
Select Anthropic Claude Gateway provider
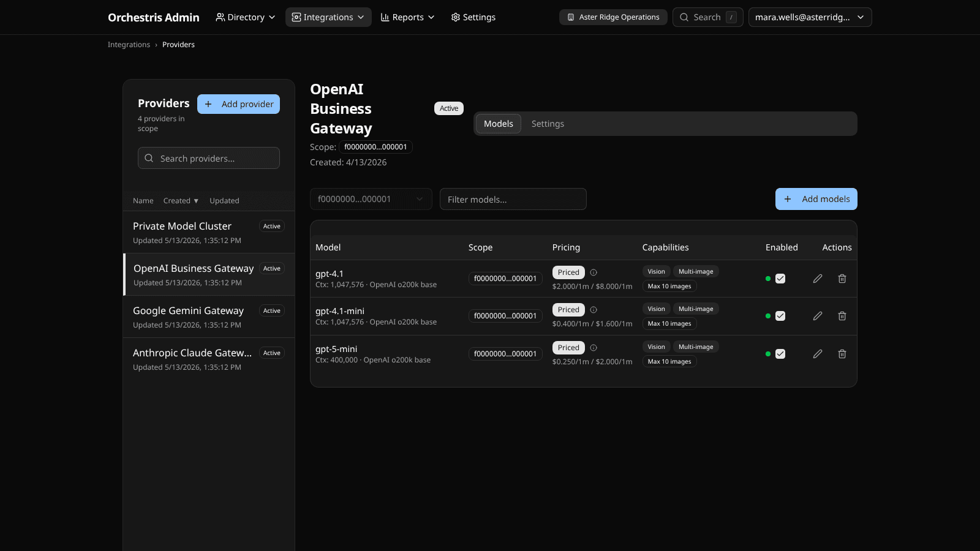pyautogui.click(x=209, y=359)
